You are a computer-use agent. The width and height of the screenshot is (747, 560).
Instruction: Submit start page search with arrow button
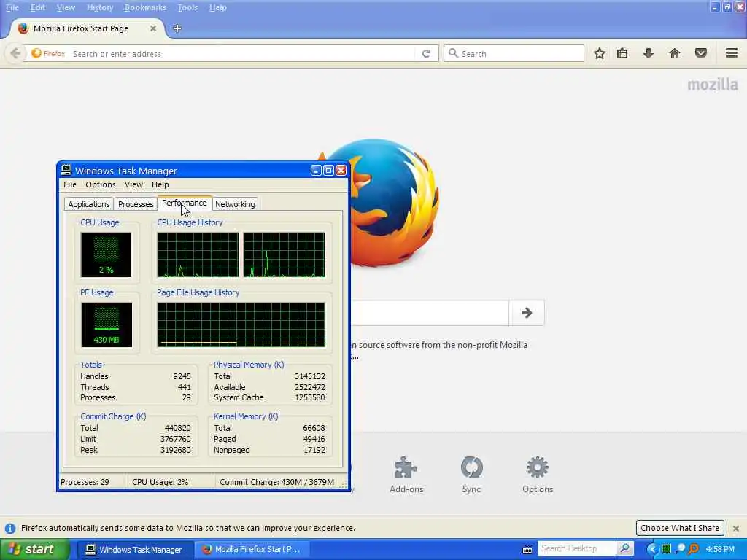click(527, 313)
